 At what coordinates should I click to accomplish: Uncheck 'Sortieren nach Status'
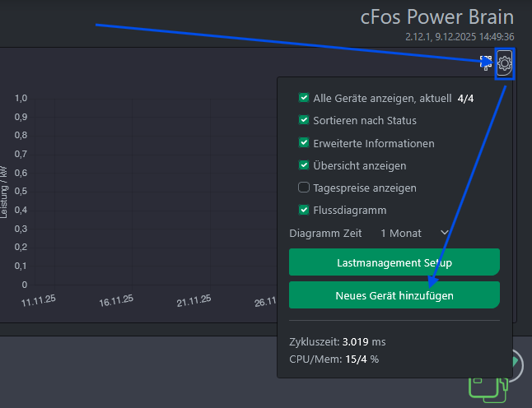(304, 120)
